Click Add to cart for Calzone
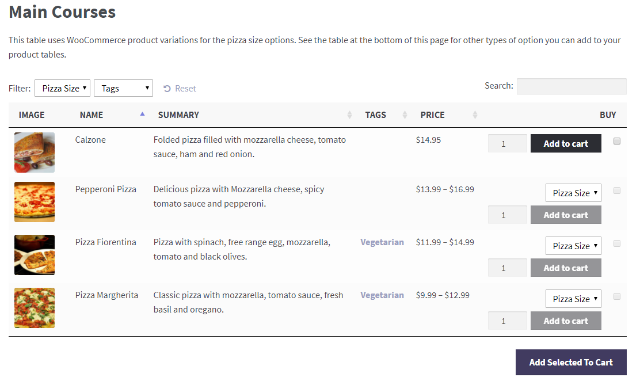The height and width of the screenshot is (382, 640). tap(566, 144)
